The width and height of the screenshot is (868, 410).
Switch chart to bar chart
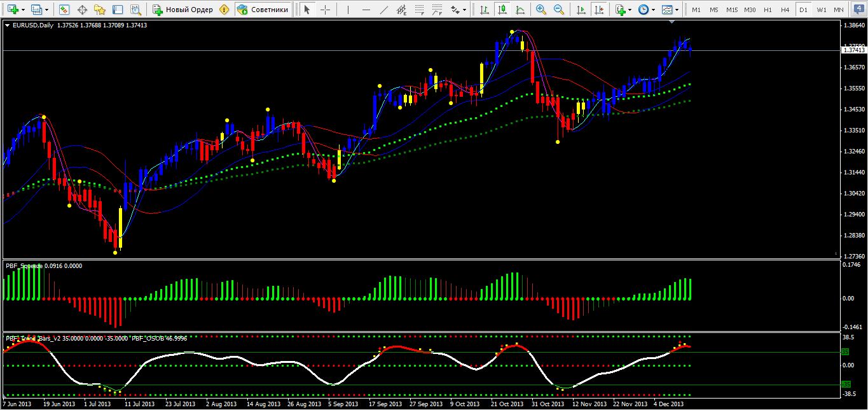coord(485,10)
